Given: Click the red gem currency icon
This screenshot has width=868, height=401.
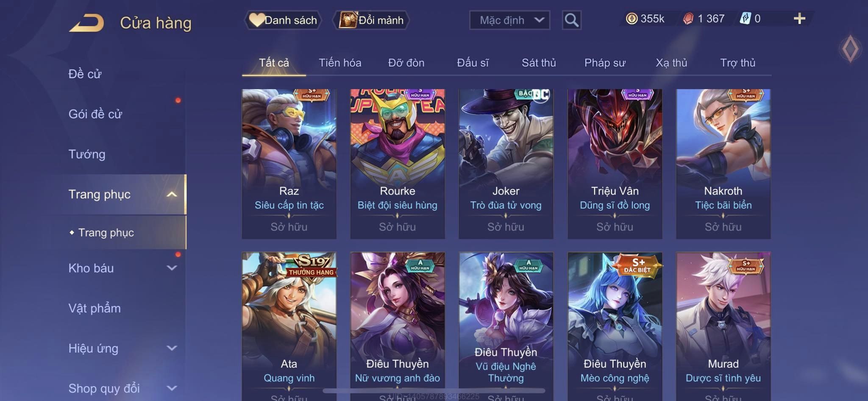Looking at the screenshot, I should [688, 19].
